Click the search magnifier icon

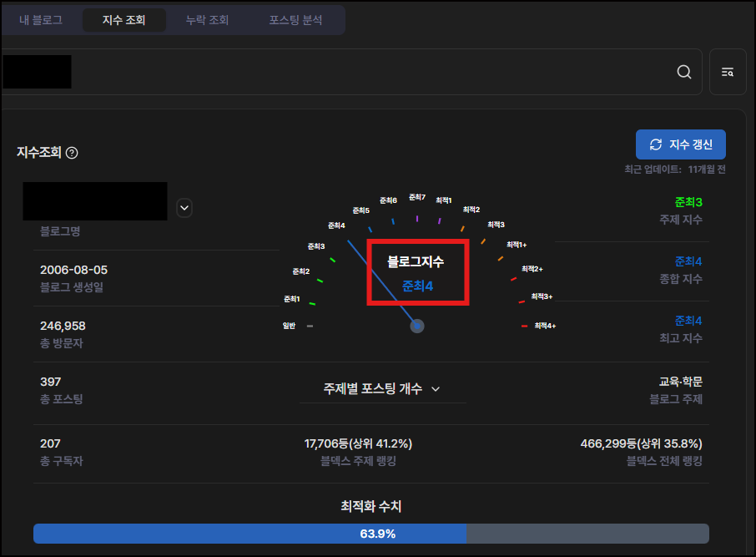click(683, 71)
